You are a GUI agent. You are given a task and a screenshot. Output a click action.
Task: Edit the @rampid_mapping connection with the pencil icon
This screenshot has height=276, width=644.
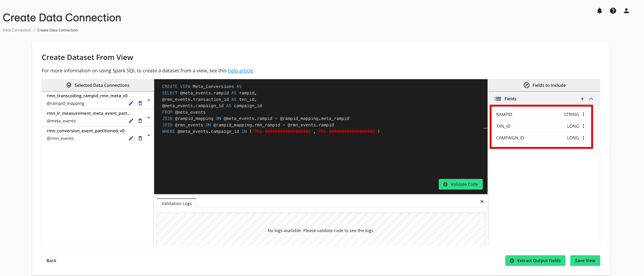[131, 103]
